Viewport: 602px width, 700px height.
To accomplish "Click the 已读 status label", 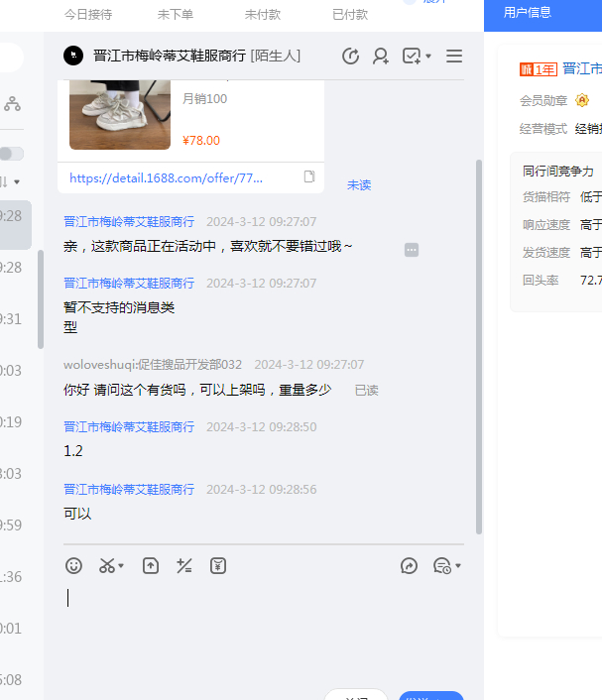I will point(367,391).
